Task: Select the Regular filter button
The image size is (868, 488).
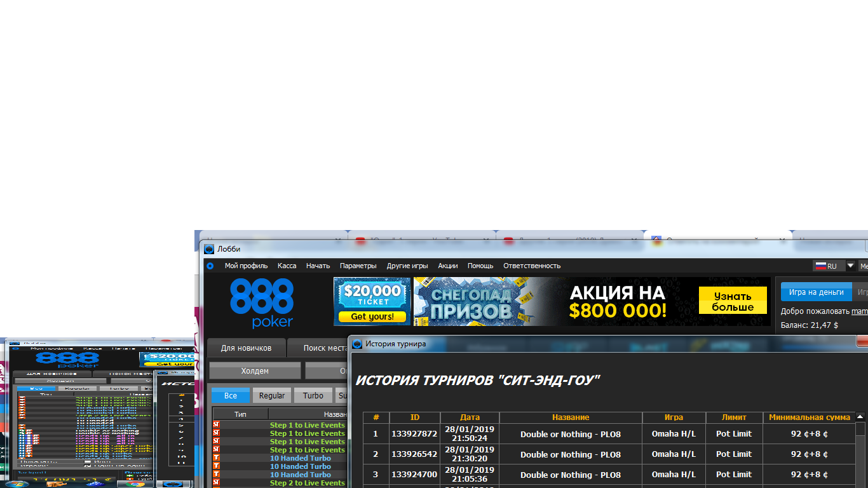Action: pyautogui.click(x=272, y=395)
